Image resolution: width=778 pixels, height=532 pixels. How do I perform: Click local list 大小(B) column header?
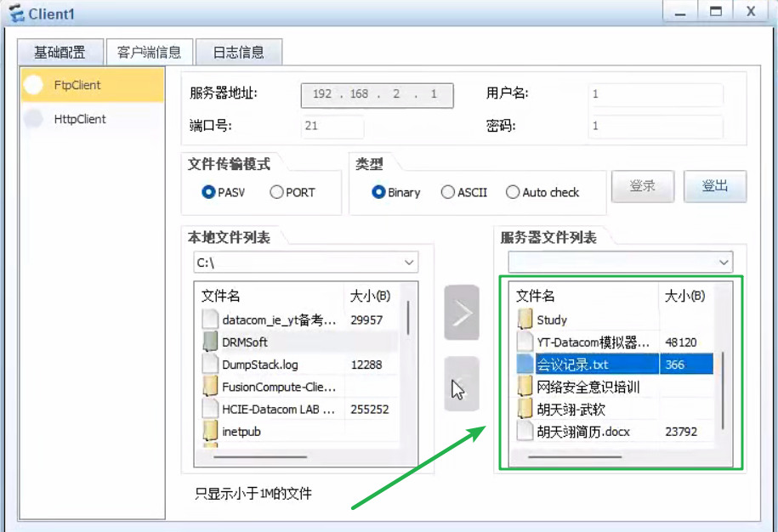point(370,296)
